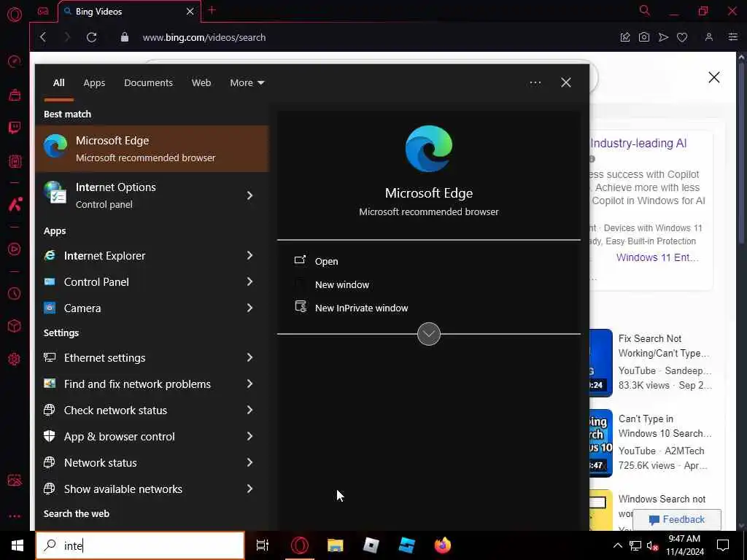
Task: Choose New InPrivate window
Action: [362, 308]
